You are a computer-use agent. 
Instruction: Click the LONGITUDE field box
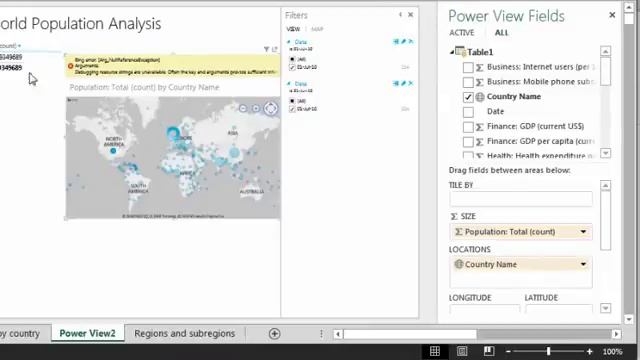point(485,309)
